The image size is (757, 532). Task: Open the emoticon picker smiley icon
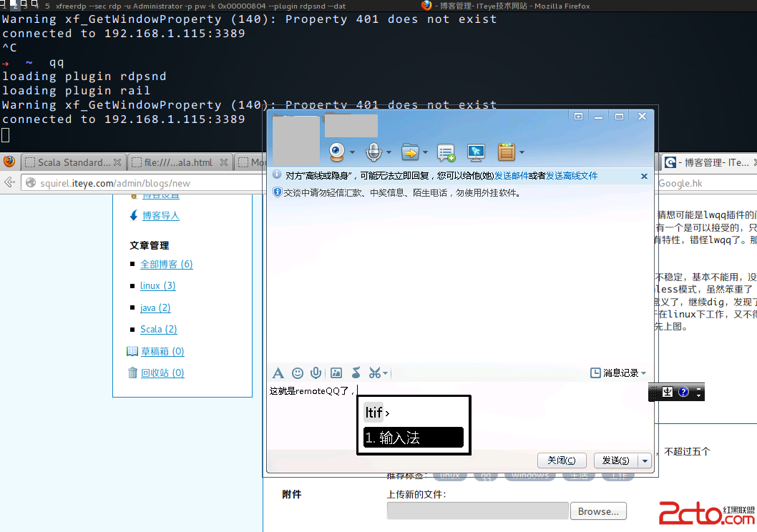coord(298,373)
